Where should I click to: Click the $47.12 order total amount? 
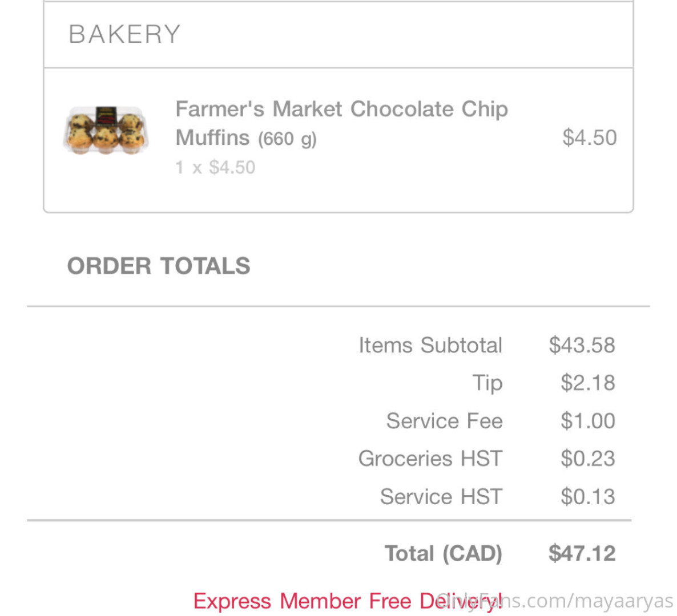[x=582, y=553]
